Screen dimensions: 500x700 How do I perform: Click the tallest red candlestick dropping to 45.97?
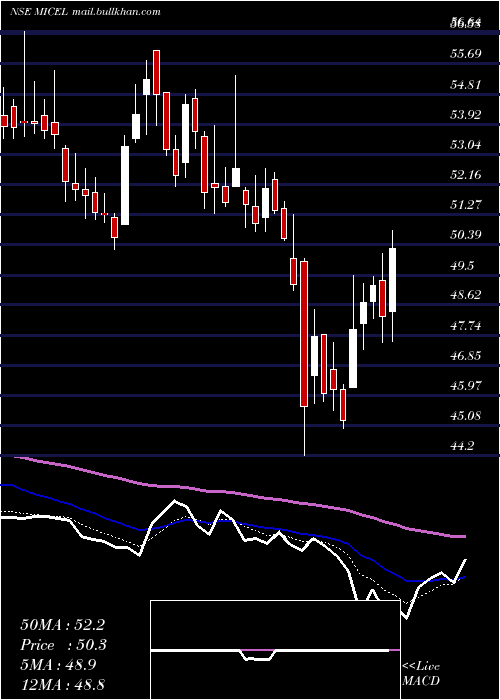coord(304,334)
